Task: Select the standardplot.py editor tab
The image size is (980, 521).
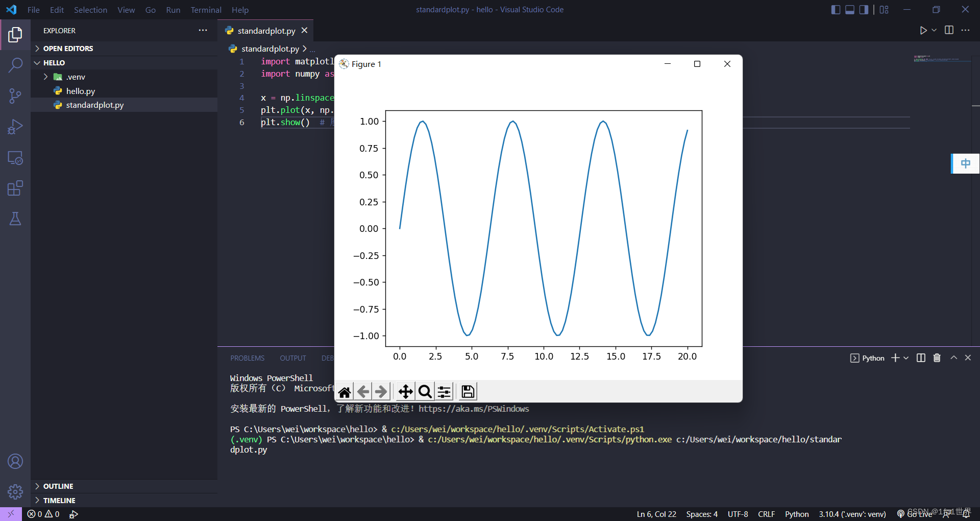Action: coord(266,31)
